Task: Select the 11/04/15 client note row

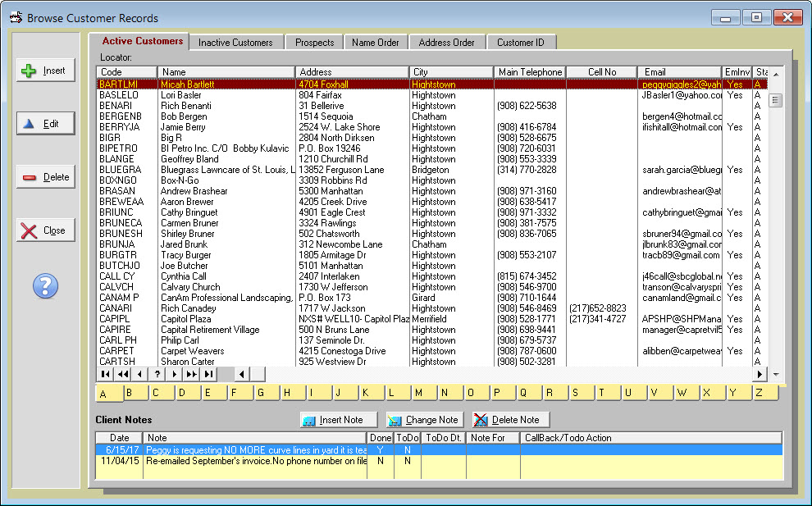Action: coord(439,461)
